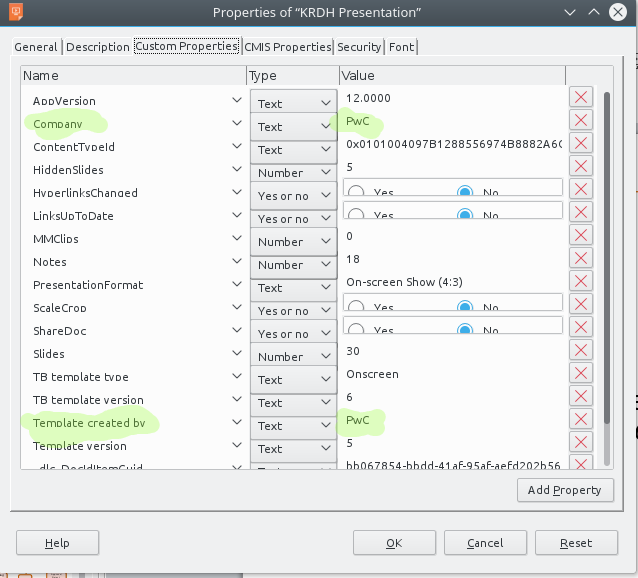Screen dimensions: 638x578
Task: Delete the Company property with red X
Action: click(x=581, y=120)
